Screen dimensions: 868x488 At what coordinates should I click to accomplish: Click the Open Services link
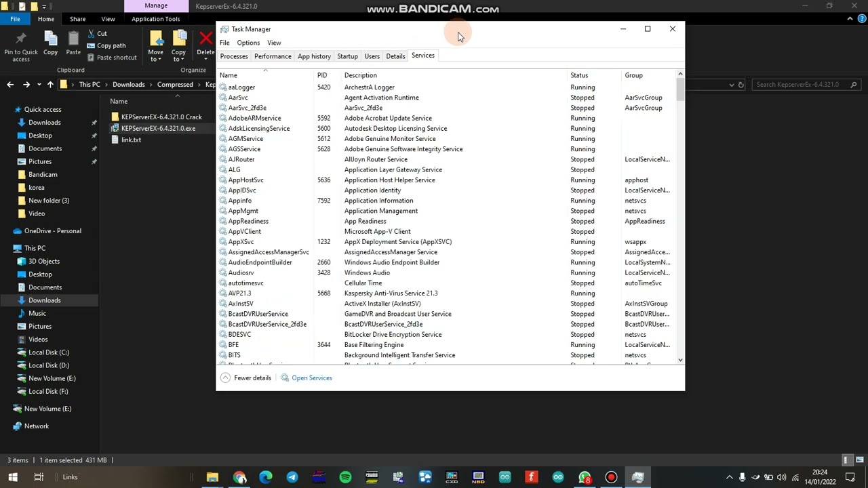306,378
